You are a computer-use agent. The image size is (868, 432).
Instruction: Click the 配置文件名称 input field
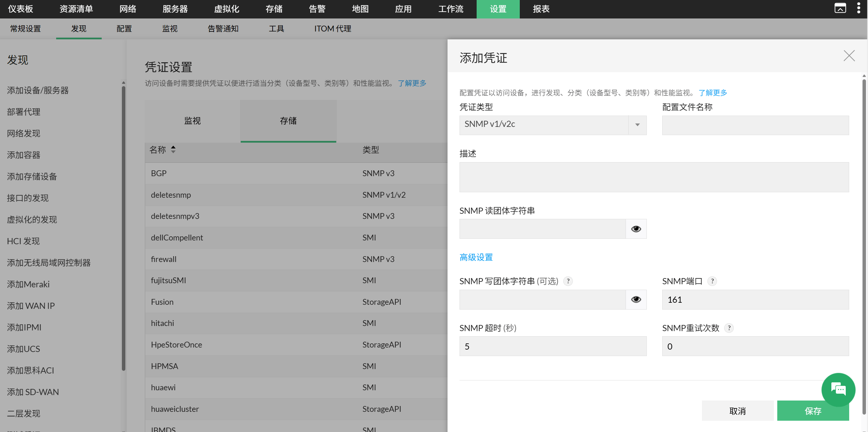pyautogui.click(x=755, y=125)
